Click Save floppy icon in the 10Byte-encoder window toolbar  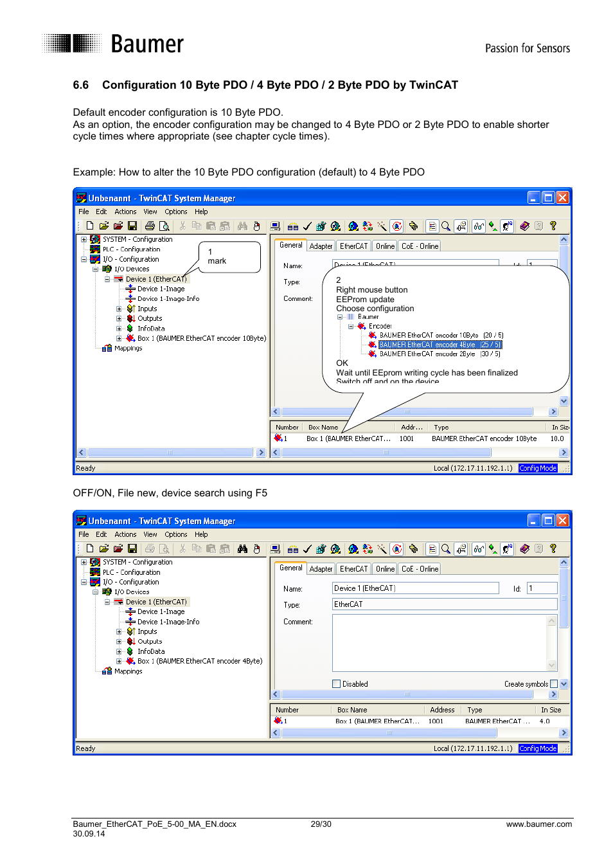(x=132, y=226)
